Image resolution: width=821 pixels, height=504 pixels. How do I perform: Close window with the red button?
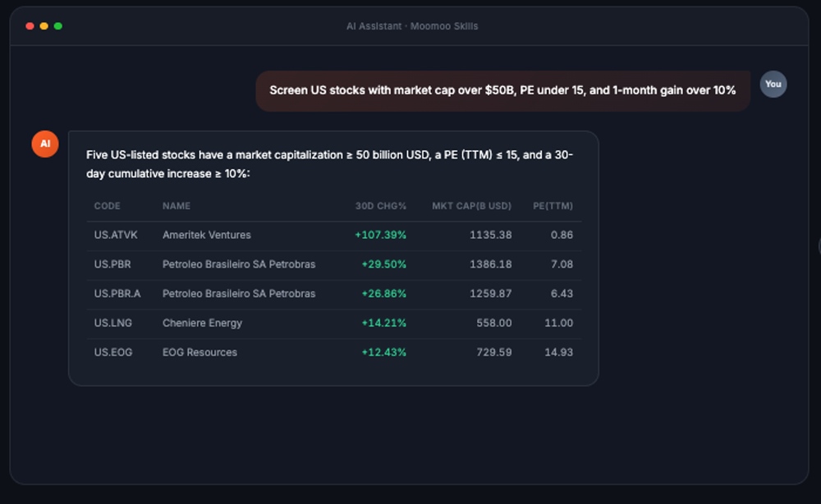(30, 26)
